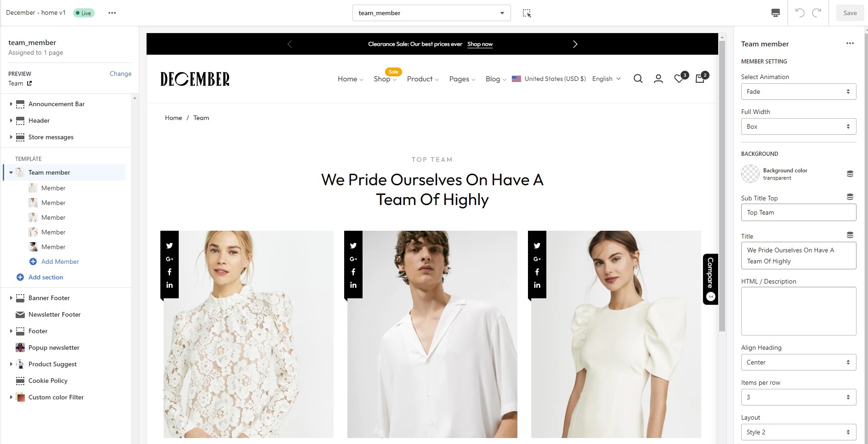This screenshot has height=444, width=868.
Task: Click the inspector selection tool icon
Action: [527, 13]
